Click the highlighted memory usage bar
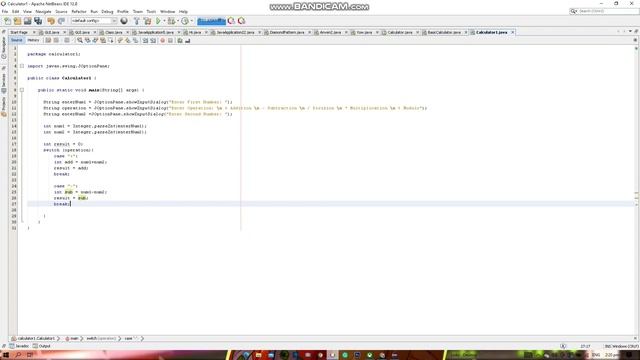Viewport: 640px width, 360px height. [x=211, y=21]
